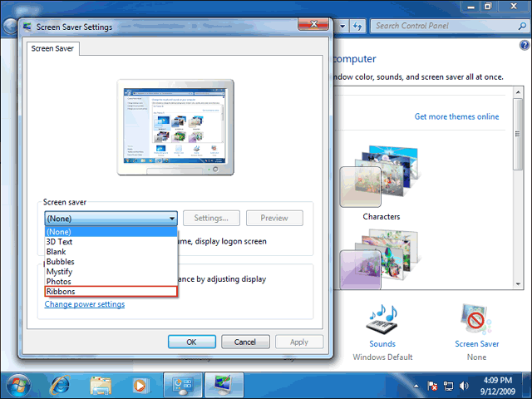This screenshot has width=532, height=399.
Task: Select the Characters theme thumbnail
Action: click(x=380, y=176)
